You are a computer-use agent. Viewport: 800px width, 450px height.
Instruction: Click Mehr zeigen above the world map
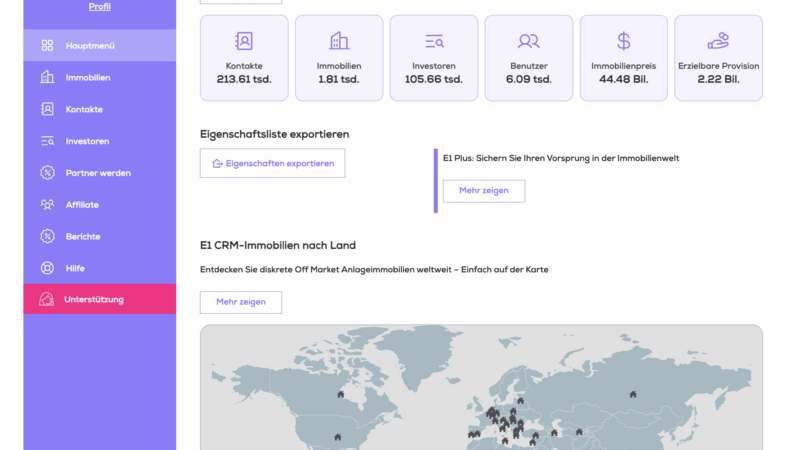[x=241, y=302]
